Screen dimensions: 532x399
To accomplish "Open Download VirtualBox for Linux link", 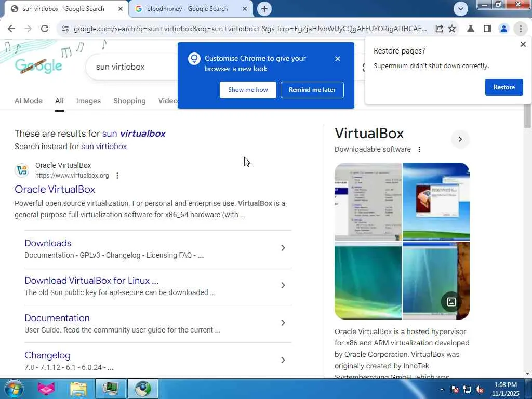I will [x=91, y=281].
